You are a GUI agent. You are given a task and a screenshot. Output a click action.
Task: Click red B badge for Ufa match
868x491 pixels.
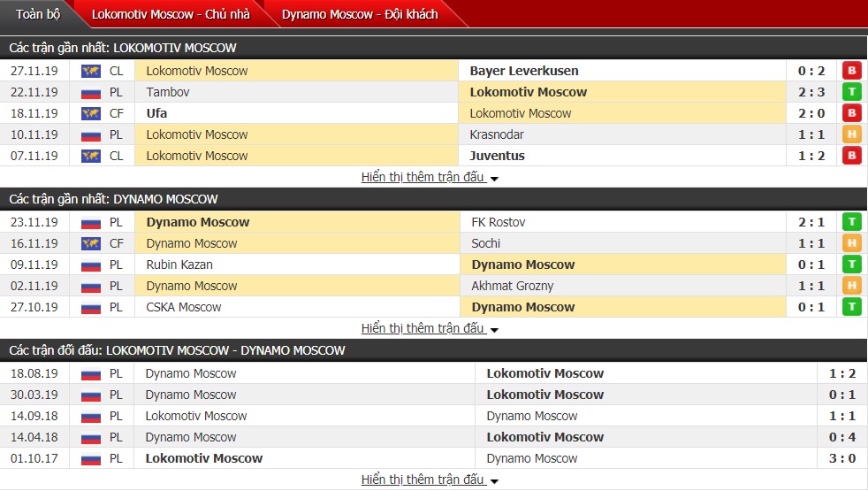point(852,113)
